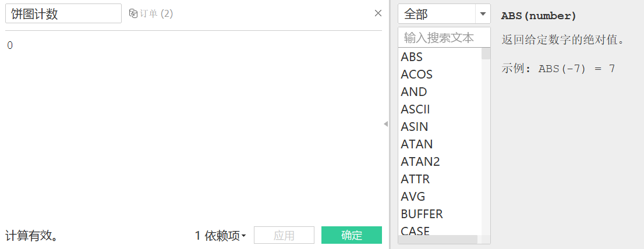The image size is (644, 249).
Task: Click the 订单 (2) data source icon
Action: (133, 13)
